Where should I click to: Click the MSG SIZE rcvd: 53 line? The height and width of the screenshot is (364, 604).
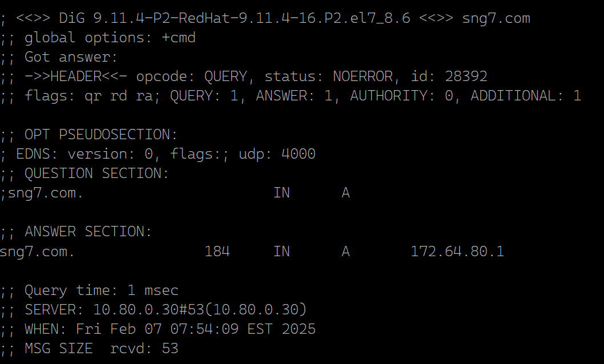click(x=90, y=348)
